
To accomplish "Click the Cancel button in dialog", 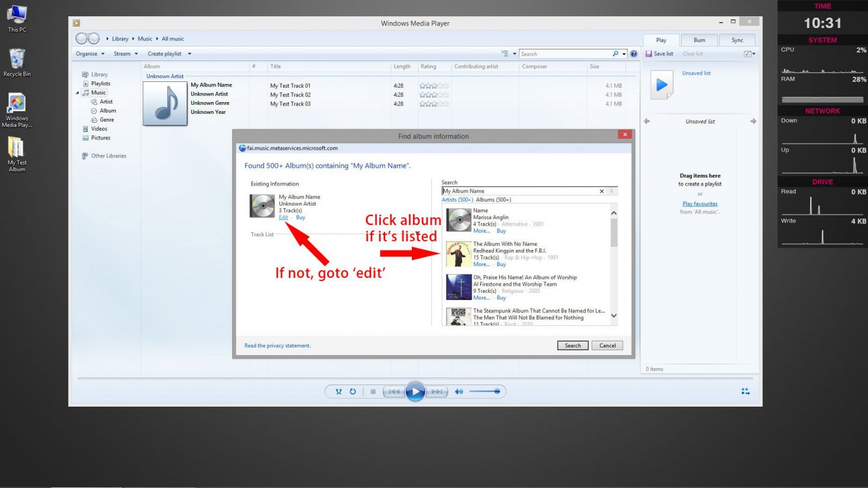I will pyautogui.click(x=607, y=346).
